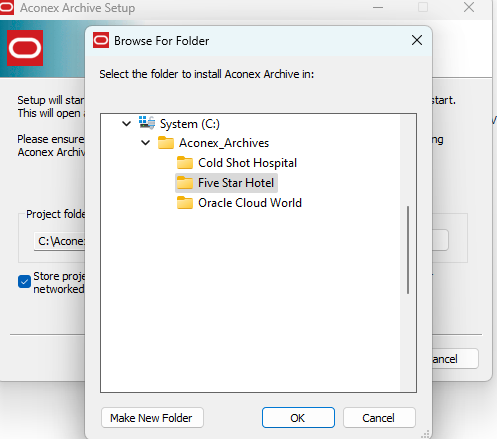
Task: Click the small Oracle icon in setup title bar
Action: coord(6,7)
